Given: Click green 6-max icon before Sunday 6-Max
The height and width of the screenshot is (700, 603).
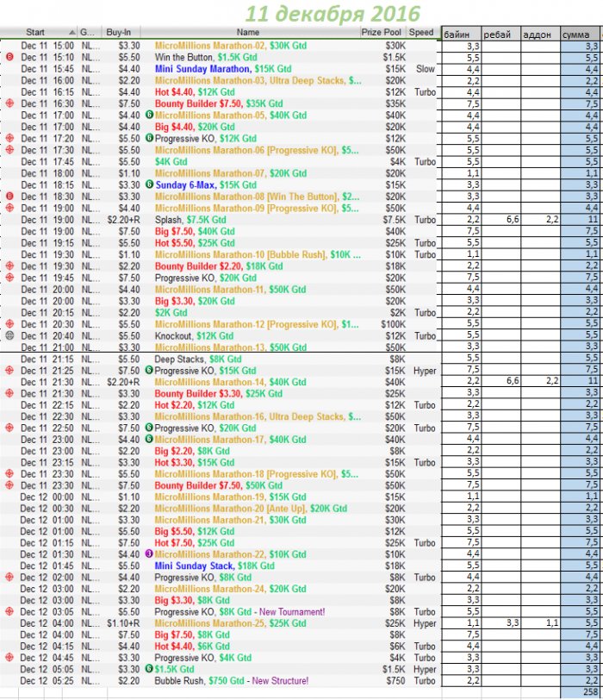Looking at the screenshot, I should pyautogui.click(x=149, y=184).
